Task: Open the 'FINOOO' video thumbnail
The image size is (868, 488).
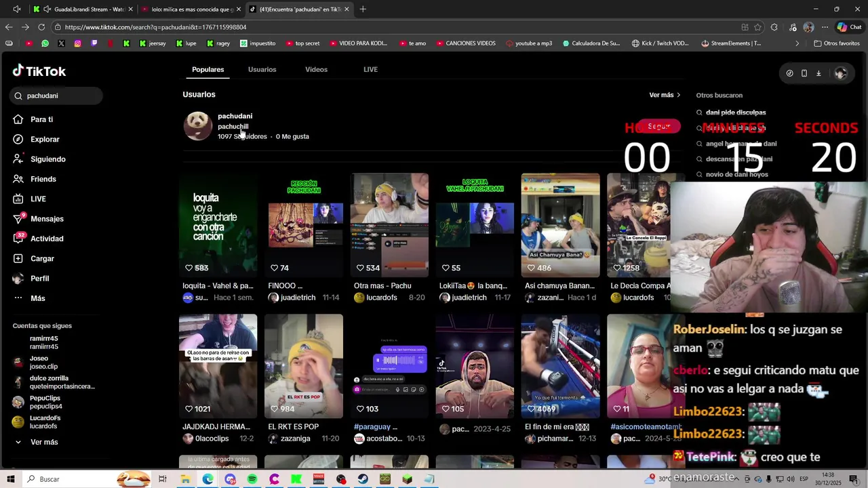Action: 303,225
